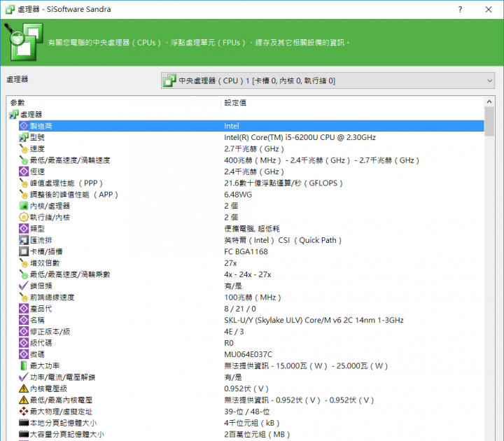
Task: Click the processor icon beside 型號
Action: pyautogui.click(x=24, y=138)
